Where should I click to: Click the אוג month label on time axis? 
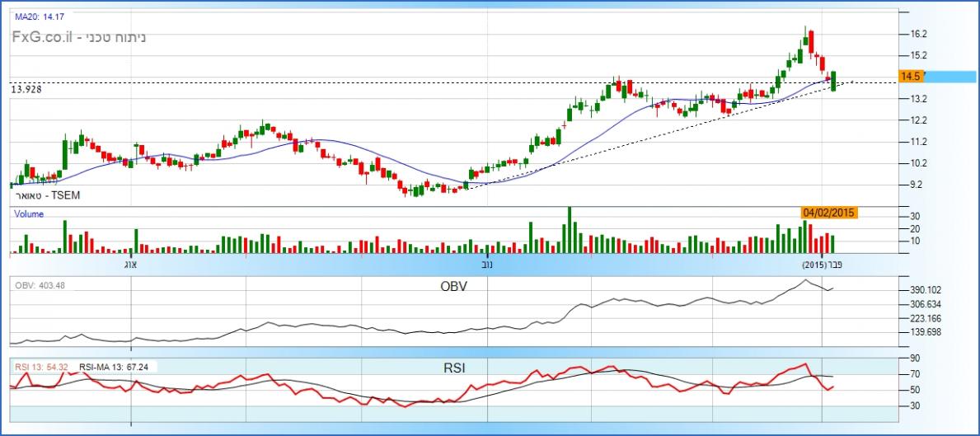(129, 265)
